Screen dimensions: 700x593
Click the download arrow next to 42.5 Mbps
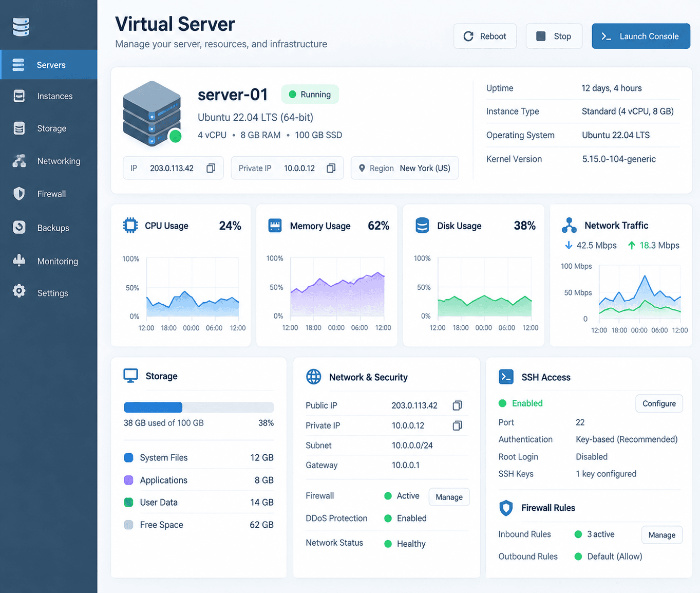[569, 245]
